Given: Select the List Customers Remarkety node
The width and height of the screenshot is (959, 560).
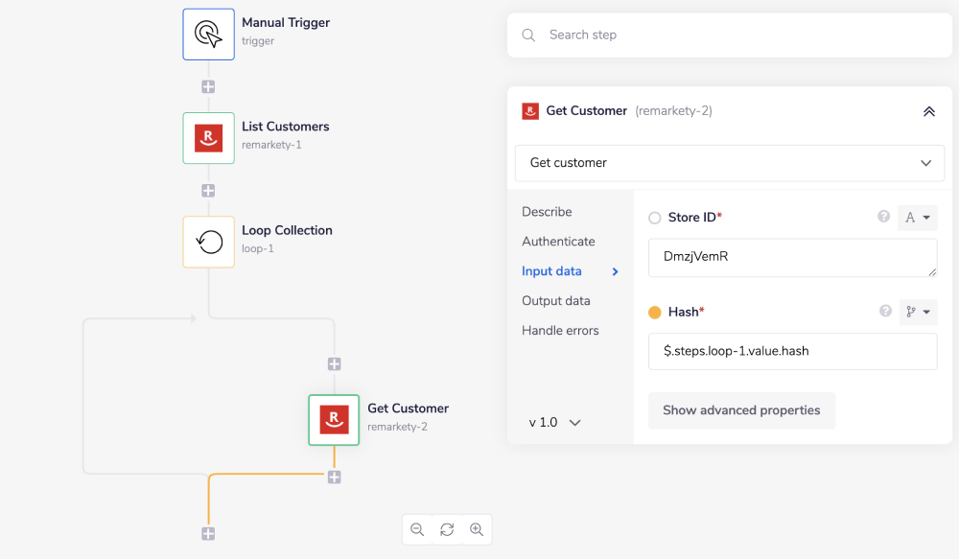Looking at the screenshot, I should click(208, 138).
